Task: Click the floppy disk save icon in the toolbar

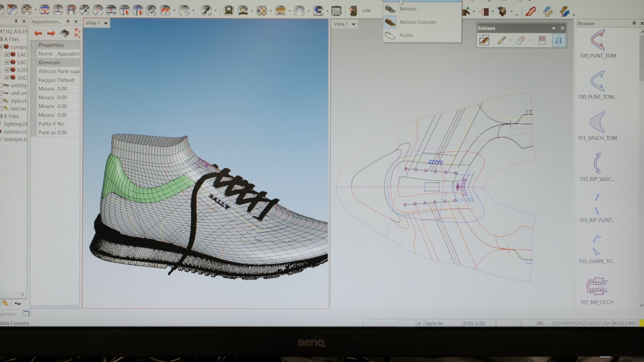Action: tap(229, 10)
